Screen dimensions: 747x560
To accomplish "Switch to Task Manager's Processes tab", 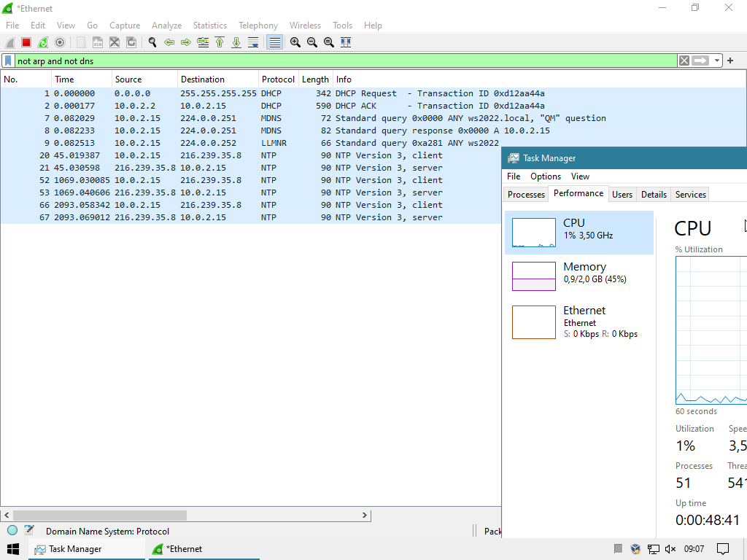I will click(526, 194).
